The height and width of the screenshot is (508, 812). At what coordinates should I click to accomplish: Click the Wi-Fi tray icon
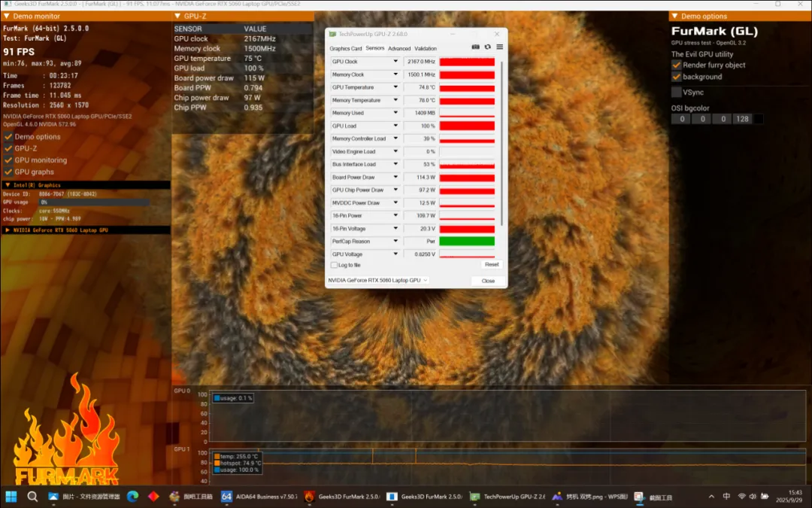[x=741, y=496]
